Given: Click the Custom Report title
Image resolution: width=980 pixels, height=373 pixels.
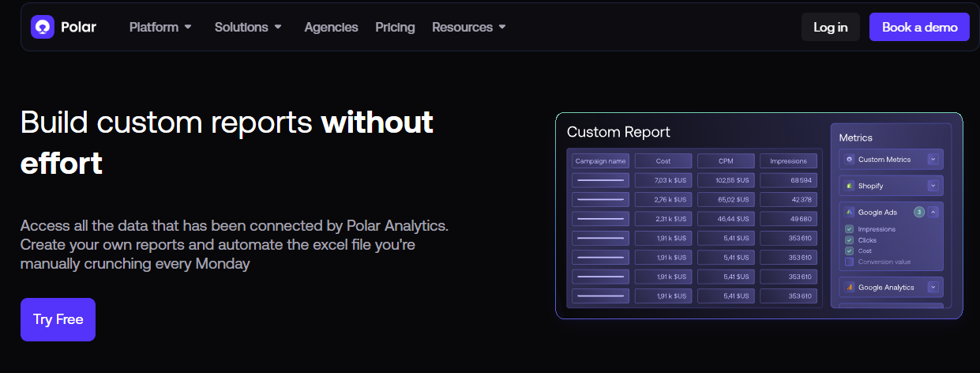Looking at the screenshot, I should click(618, 132).
